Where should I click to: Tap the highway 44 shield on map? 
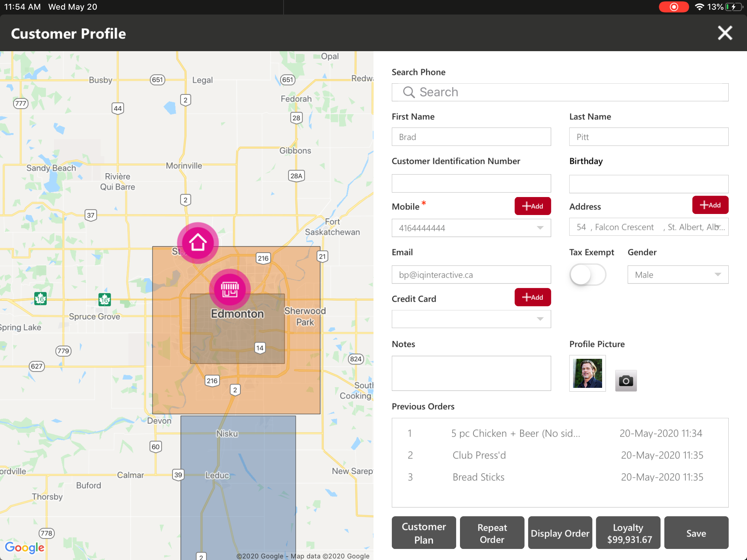coord(118,108)
